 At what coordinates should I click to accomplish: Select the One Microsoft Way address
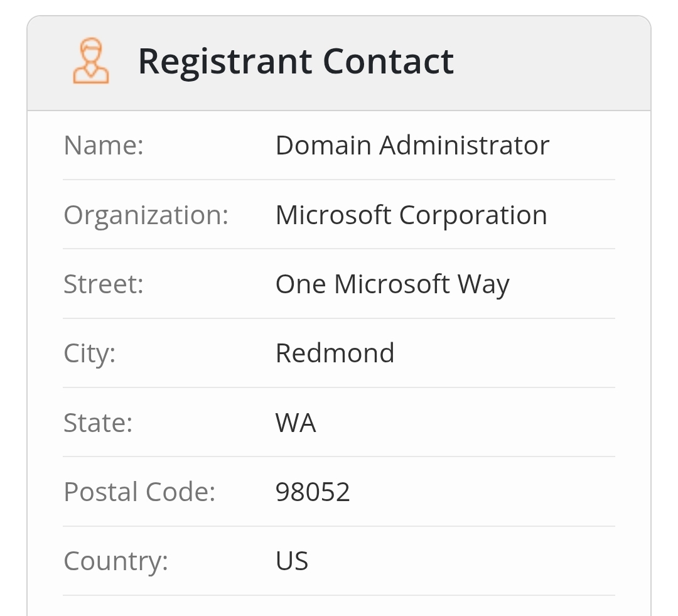[392, 284]
